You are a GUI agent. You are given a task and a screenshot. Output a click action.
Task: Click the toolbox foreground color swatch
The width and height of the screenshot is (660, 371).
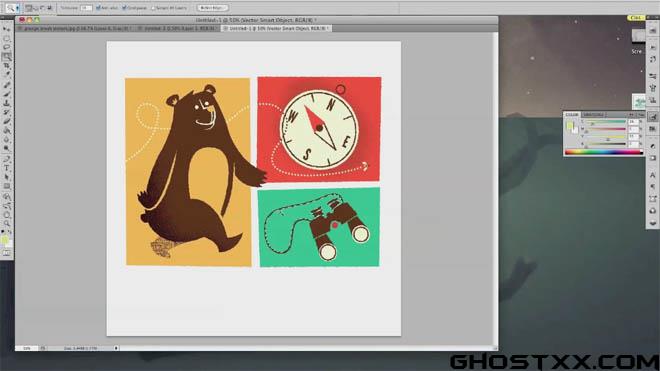(x=5, y=240)
